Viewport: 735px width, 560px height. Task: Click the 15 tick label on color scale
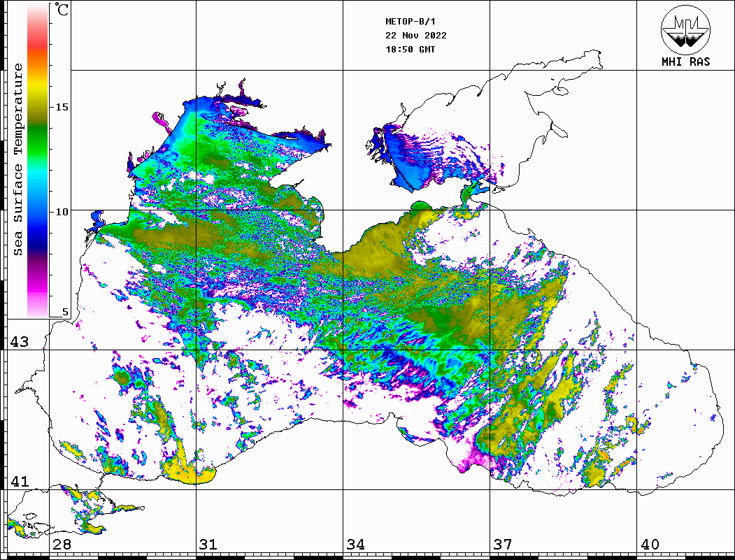(x=62, y=107)
